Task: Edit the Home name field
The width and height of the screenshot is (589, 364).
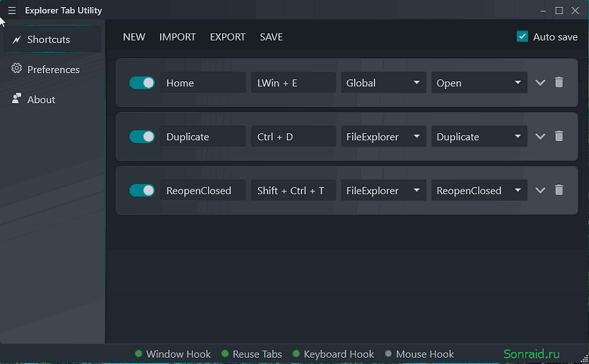Action: pyautogui.click(x=203, y=83)
